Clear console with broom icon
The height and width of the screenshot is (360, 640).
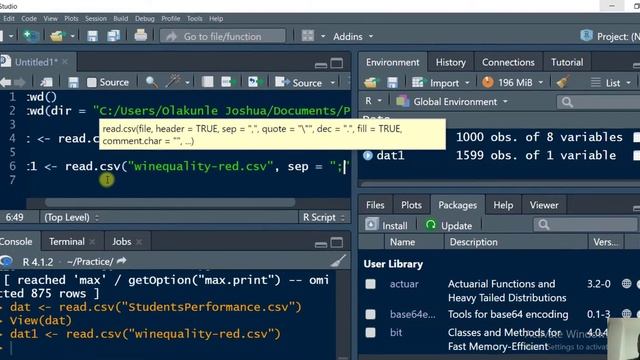point(338,261)
